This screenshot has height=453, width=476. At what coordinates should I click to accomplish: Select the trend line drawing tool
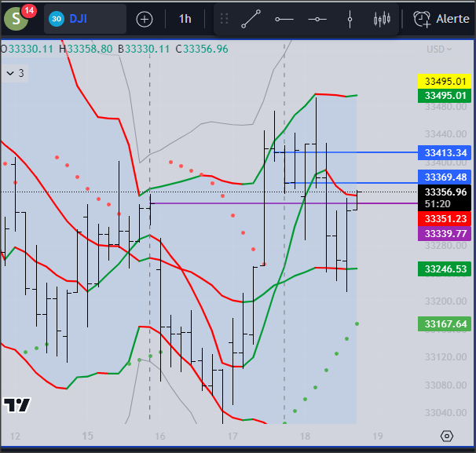coord(251,19)
